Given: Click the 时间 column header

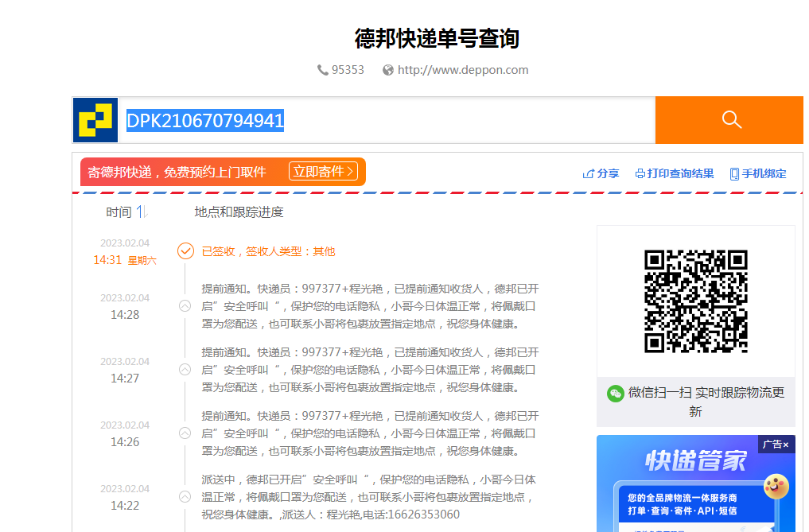Looking at the screenshot, I should [119, 212].
